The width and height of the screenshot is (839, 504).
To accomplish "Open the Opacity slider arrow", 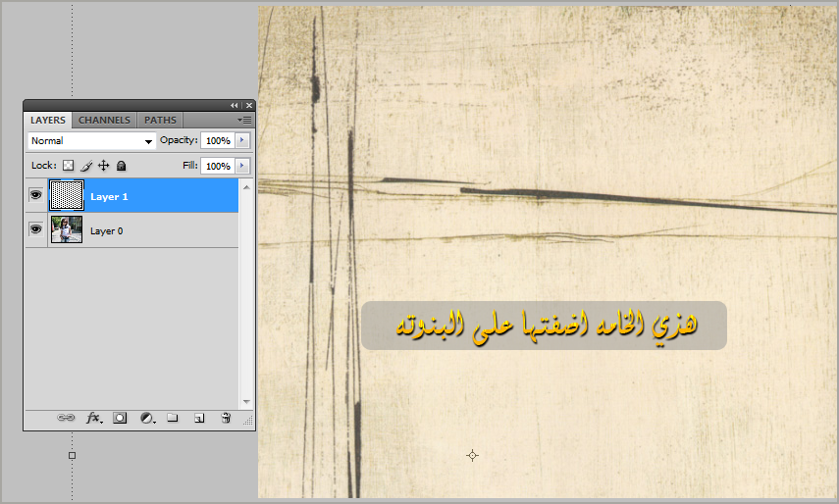I will click(242, 141).
